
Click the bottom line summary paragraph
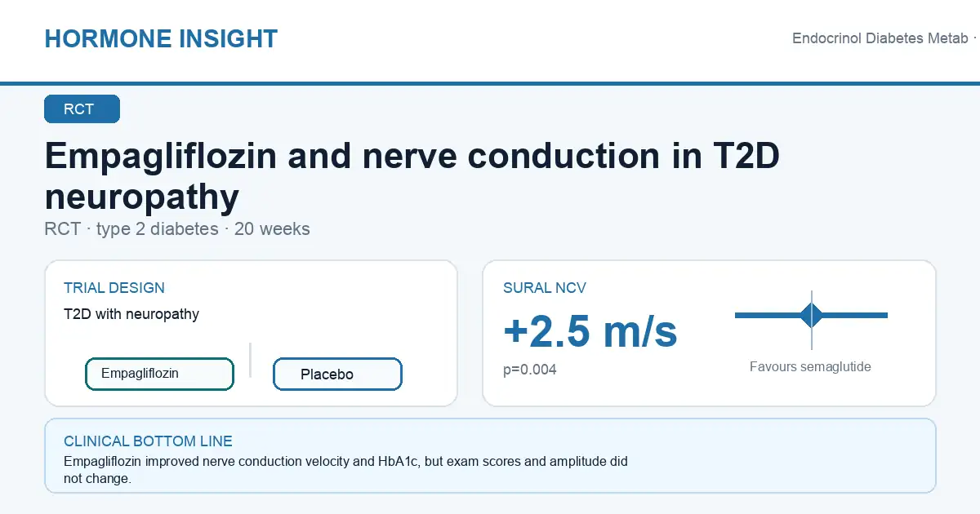coord(345,470)
